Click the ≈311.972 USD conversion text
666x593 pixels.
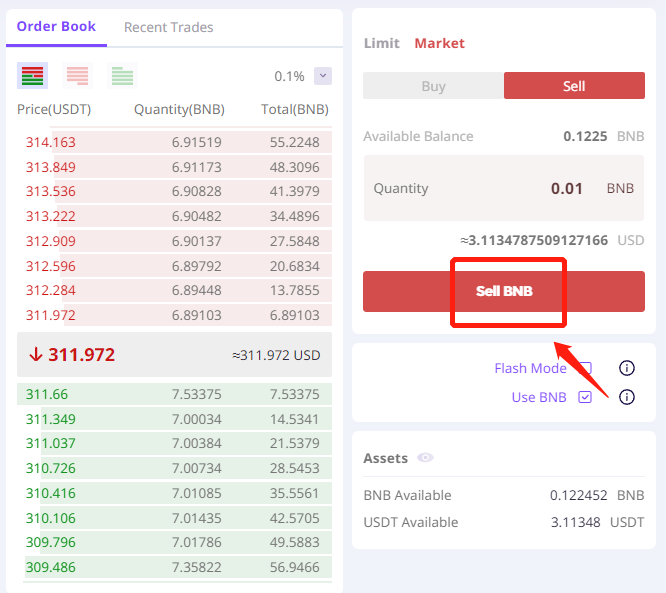point(276,355)
